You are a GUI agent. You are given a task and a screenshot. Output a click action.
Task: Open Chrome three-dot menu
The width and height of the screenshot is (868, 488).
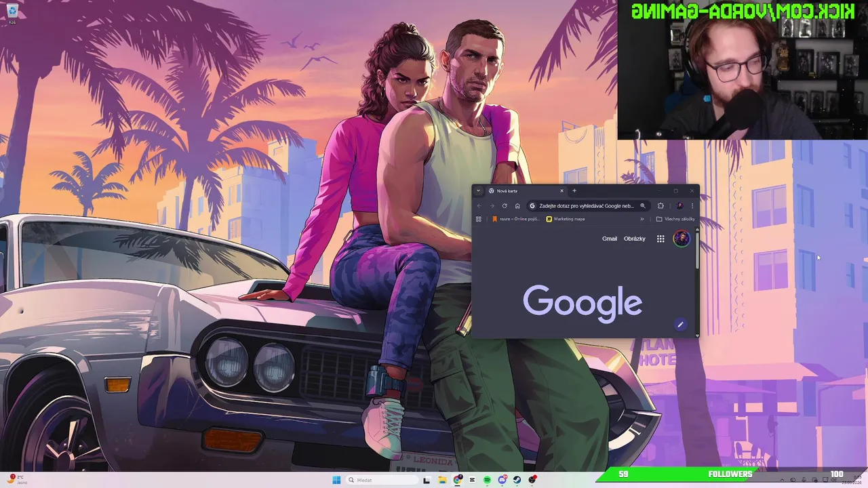692,205
